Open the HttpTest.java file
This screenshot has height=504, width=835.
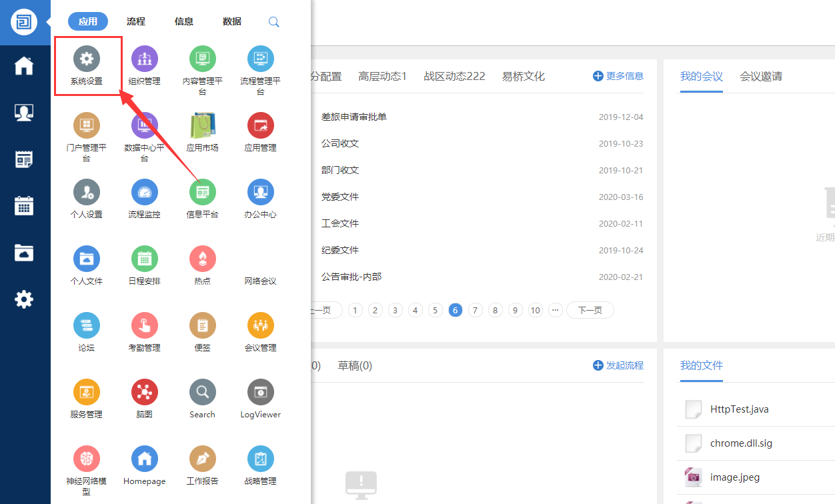point(739,409)
